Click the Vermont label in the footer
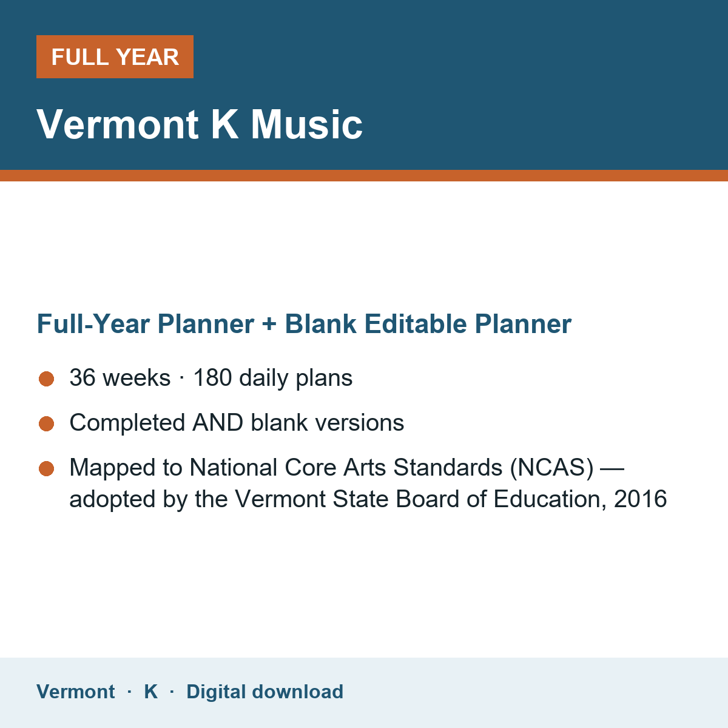 [x=76, y=692]
